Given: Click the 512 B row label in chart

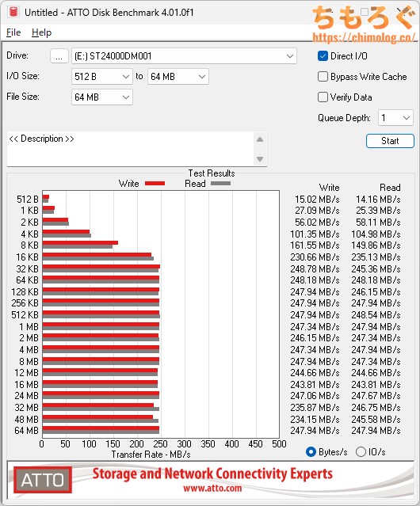Looking at the screenshot, I should 28,199.
